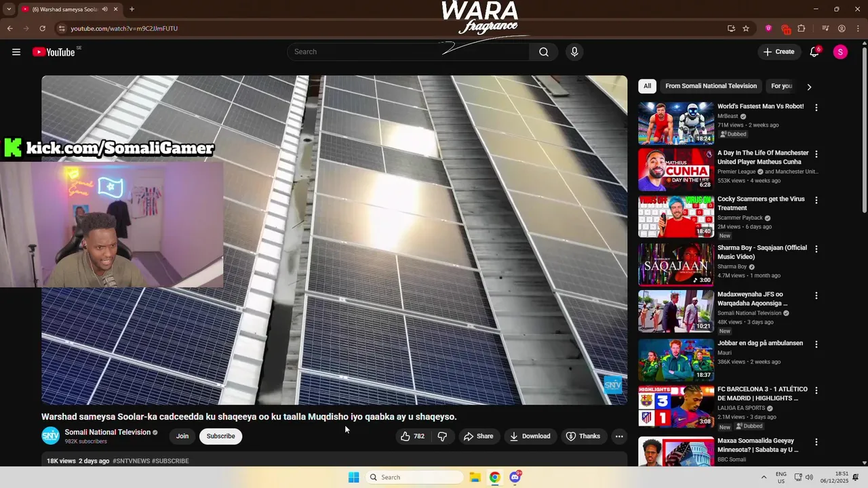The height and width of the screenshot is (488, 868).
Task: Open the YouTube guide hamburger menu
Action: pyautogui.click(x=16, y=52)
